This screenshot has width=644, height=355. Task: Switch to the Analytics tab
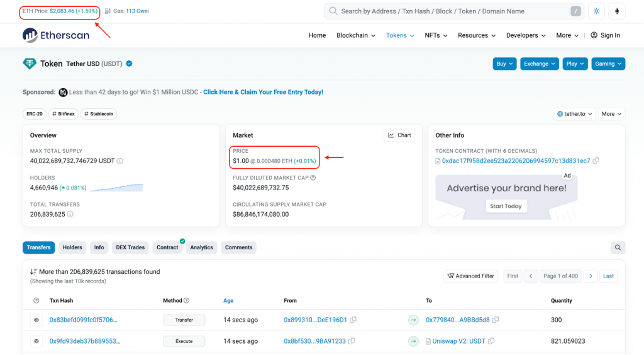[x=201, y=247]
